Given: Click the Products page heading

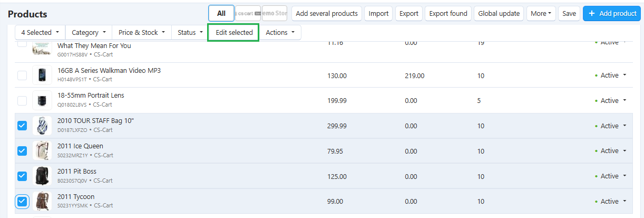Looking at the screenshot, I should pyautogui.click(x=27, y=14).
